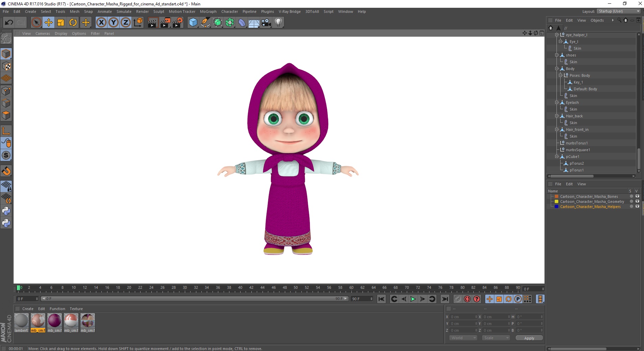Add a Cube primitive object
The image size is (644, 351).
(x=193, y=23)
